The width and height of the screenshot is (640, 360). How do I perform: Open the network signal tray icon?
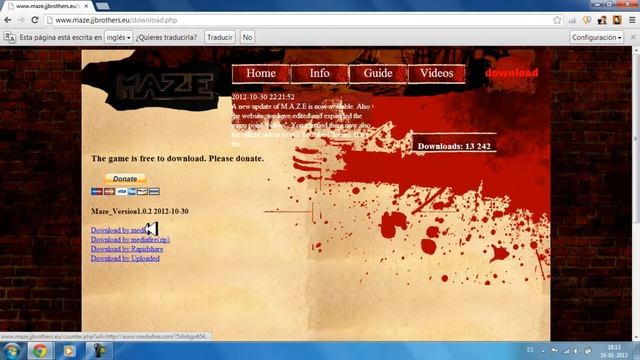tap(566, 351)
